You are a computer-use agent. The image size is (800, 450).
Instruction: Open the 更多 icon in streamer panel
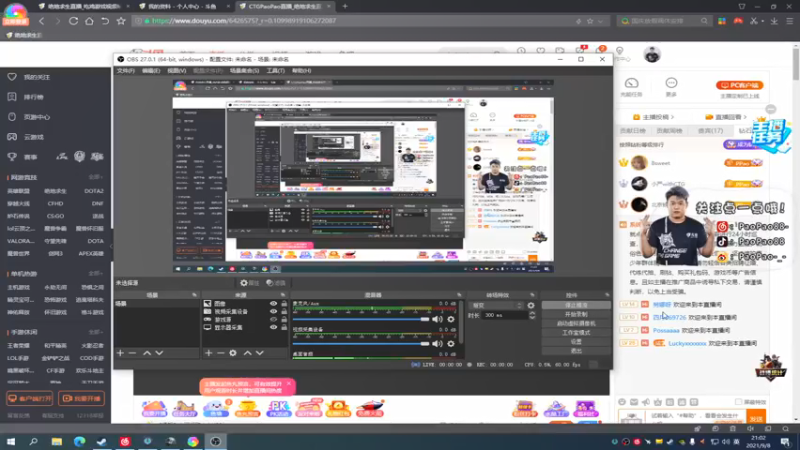(671, 83)
